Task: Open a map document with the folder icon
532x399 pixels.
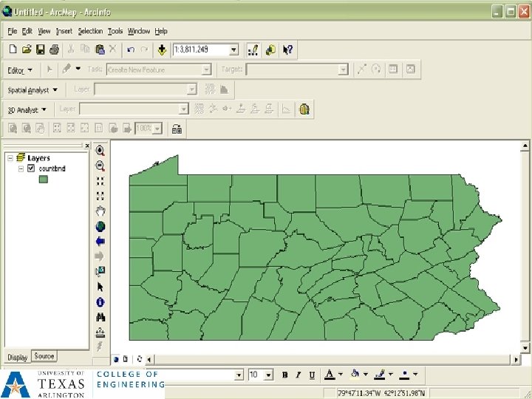Action: 27,50
